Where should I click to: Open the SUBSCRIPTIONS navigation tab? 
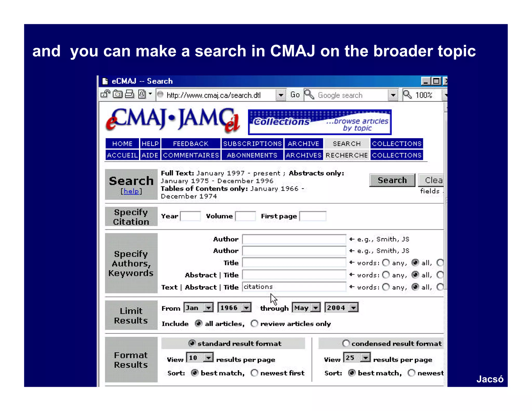(x=252, y=144)
